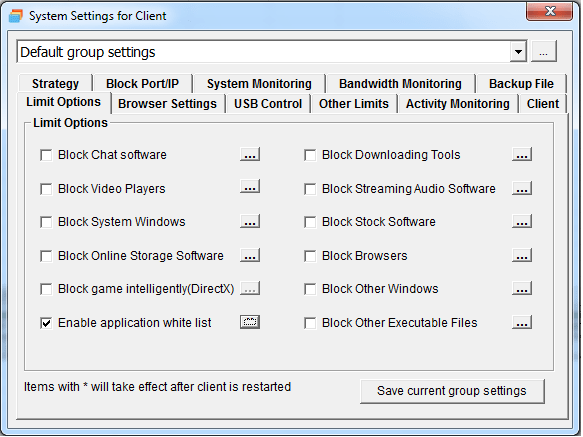Open the USB Control tab
This screenshot has width=583, height=437.
pyautogui.click(x=268, y=103)
